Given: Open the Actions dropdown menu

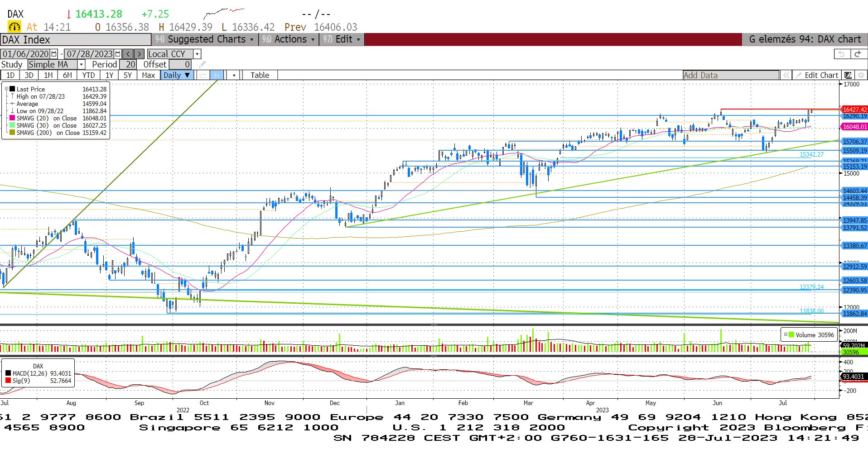Looking at the screenshot, I should tap(288, 39).
